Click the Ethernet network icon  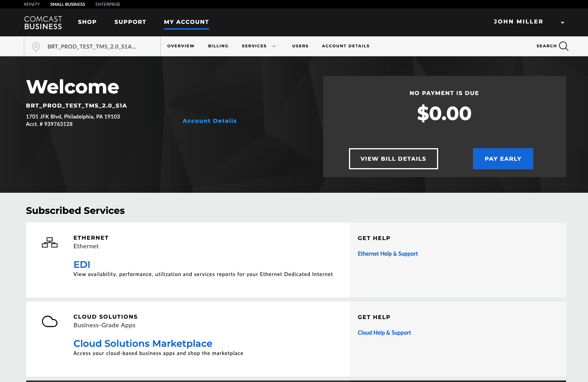50,242
